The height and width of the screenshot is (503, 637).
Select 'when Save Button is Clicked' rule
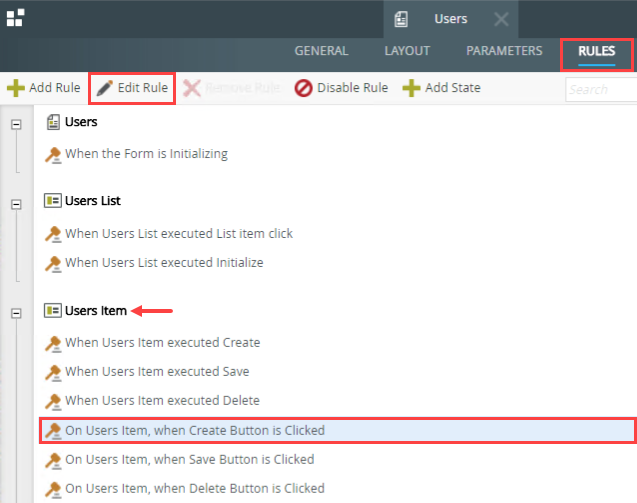pyautogui.click(x=190, y=460)
